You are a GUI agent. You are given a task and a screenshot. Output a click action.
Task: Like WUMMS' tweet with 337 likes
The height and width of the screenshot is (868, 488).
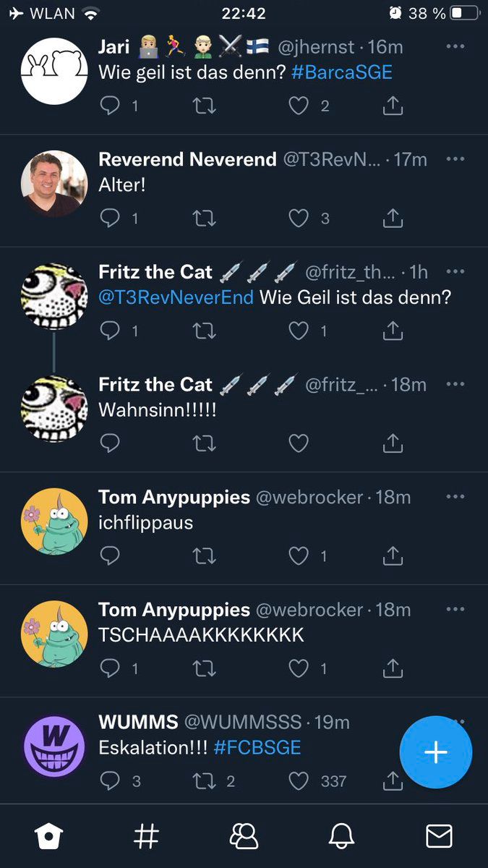click(x=299, y=781)
